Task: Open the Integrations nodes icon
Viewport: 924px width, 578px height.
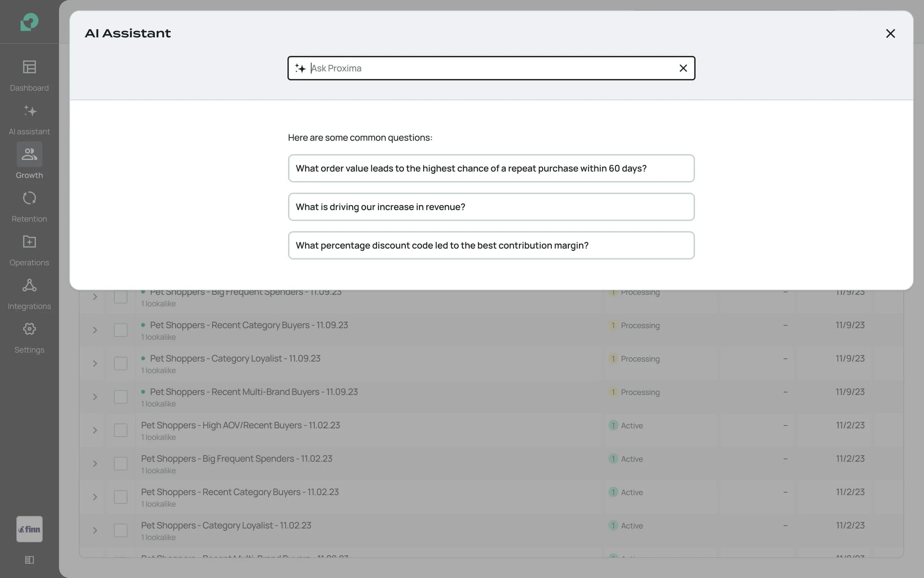Action: pos(30,285)
